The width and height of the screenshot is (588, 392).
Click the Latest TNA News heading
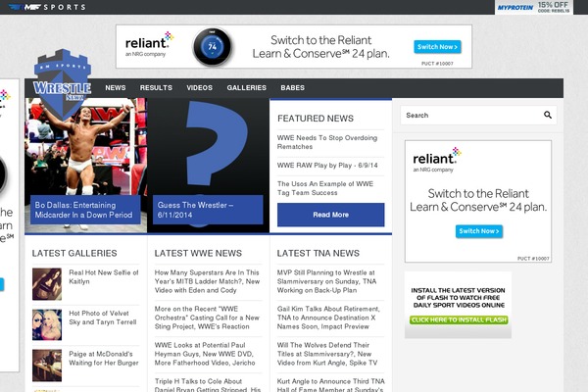(318, 253)
